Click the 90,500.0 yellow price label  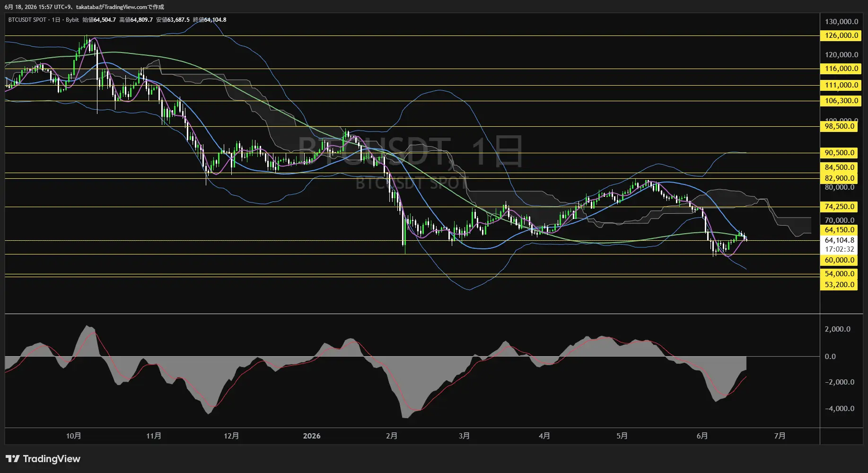(839, 153)
